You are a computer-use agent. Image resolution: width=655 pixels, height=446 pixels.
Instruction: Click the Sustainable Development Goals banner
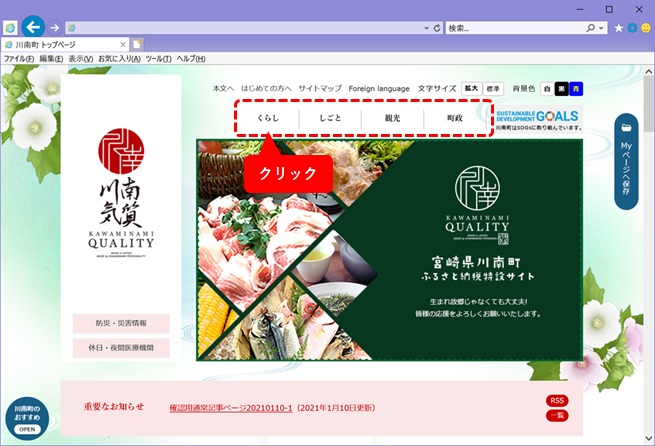pos(539,119)
